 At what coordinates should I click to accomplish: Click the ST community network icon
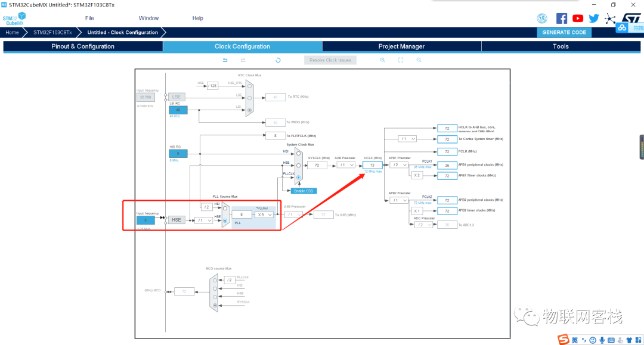610,18
